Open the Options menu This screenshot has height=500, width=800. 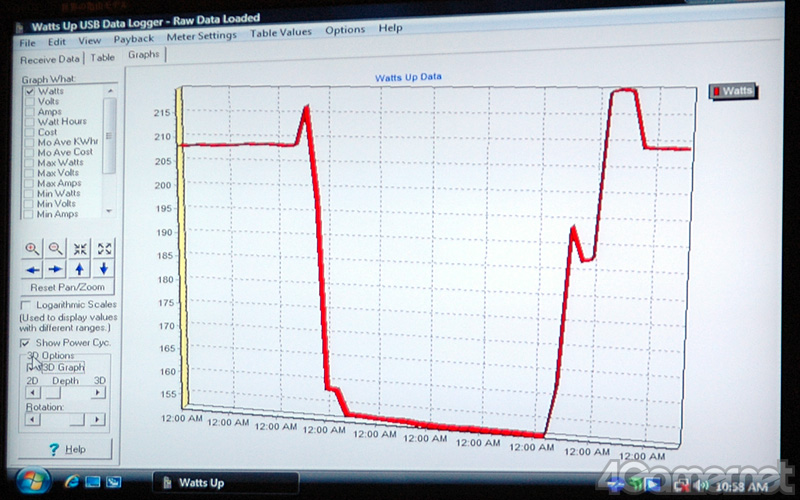(345, 30)
